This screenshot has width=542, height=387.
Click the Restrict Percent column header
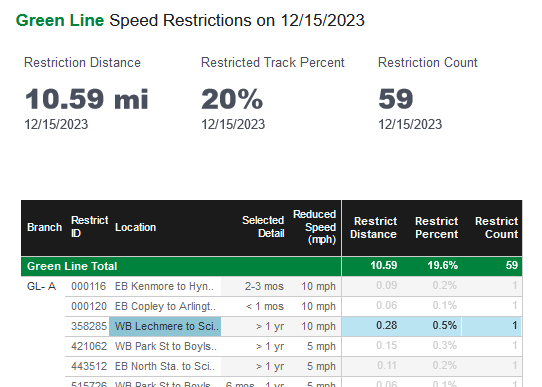pyautogui.click(x=437, y=228)
